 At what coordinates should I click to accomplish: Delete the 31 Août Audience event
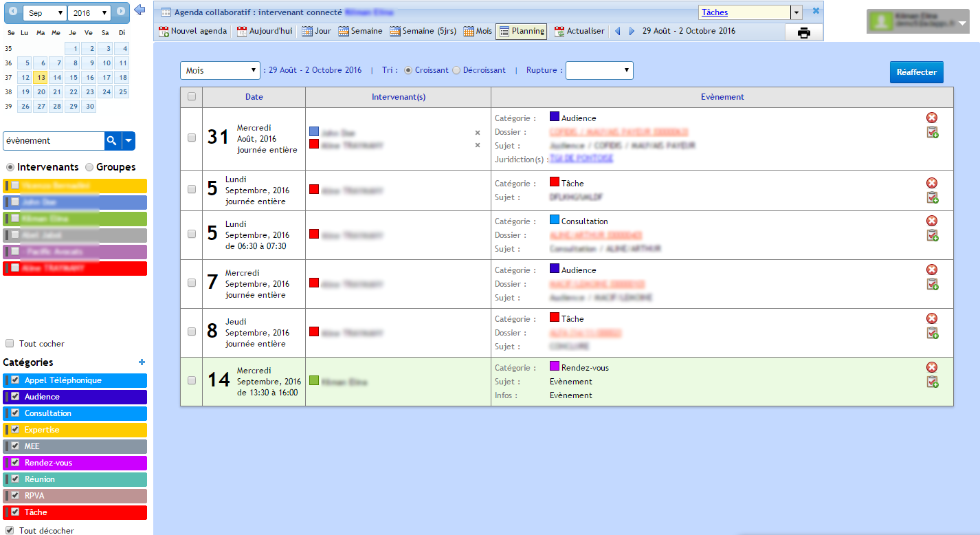pos(932,118)
